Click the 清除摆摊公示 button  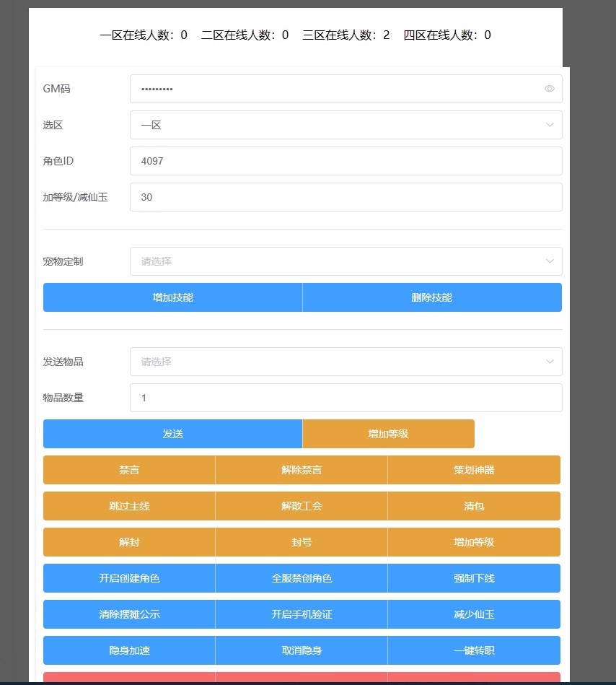click(x=129, y=614)
